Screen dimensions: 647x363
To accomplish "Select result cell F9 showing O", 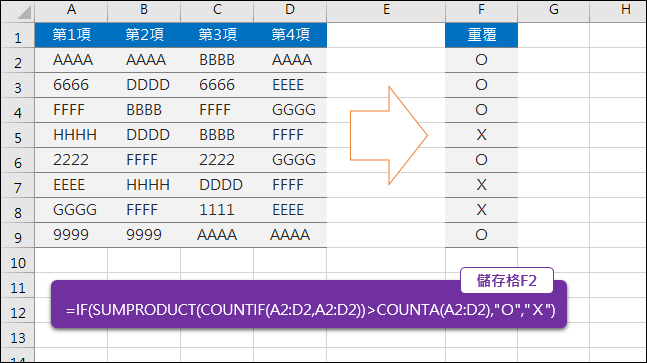I will [x=482, y=235].
